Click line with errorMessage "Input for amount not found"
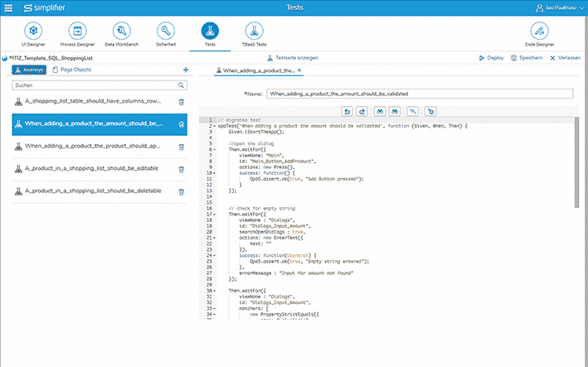This screenshot has height=367, width=588. point(296,273)
